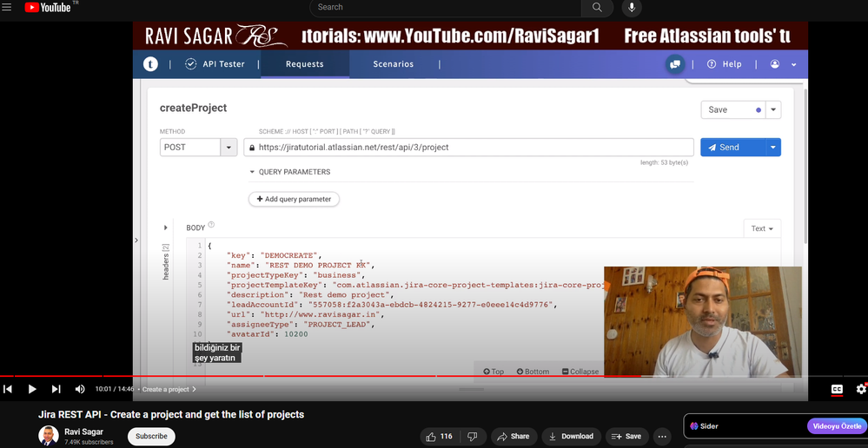The height and width of the screenshot is (448, 868).
Task: Click Add query parameter button
Action: click(294, 199)
